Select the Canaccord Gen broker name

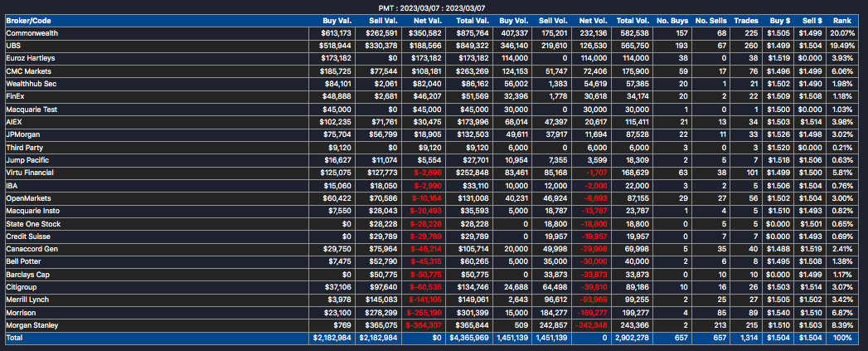click(x=32, y=250)
